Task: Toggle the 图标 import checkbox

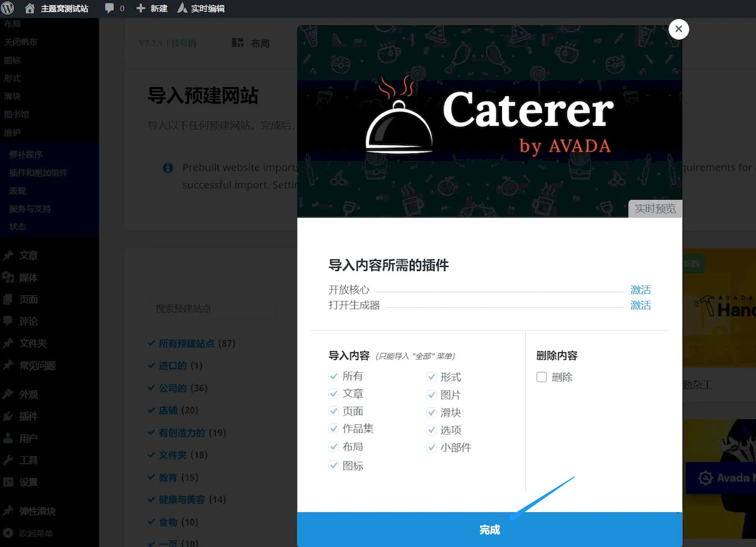Action: pos(333,466)
